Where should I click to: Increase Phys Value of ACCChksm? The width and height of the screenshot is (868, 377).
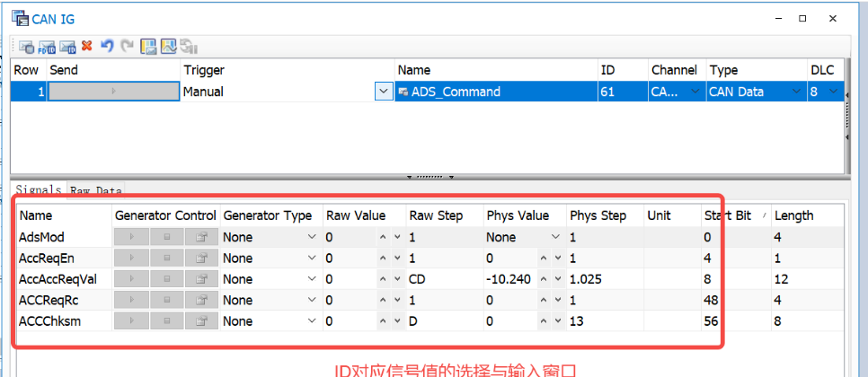coord(544,321)
